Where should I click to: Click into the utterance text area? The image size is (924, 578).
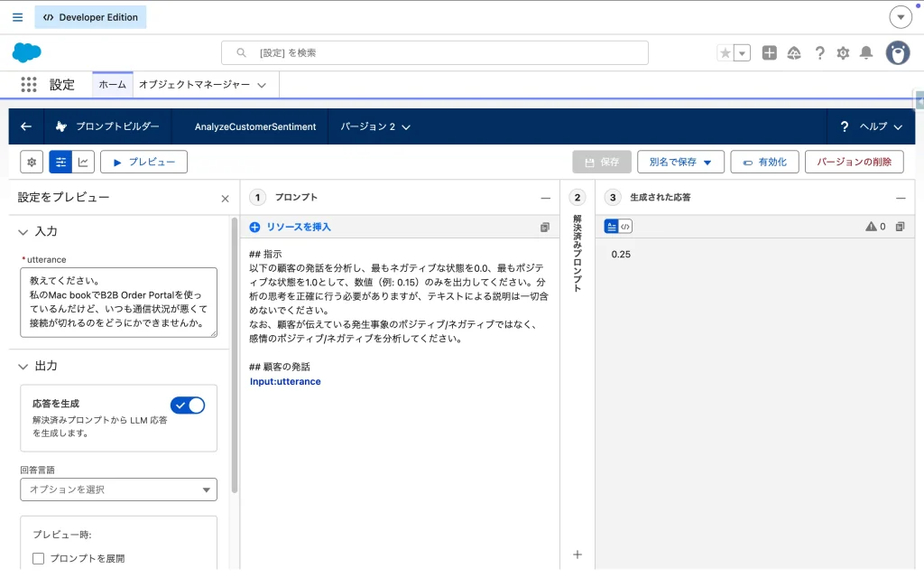(x=118, y=302)
